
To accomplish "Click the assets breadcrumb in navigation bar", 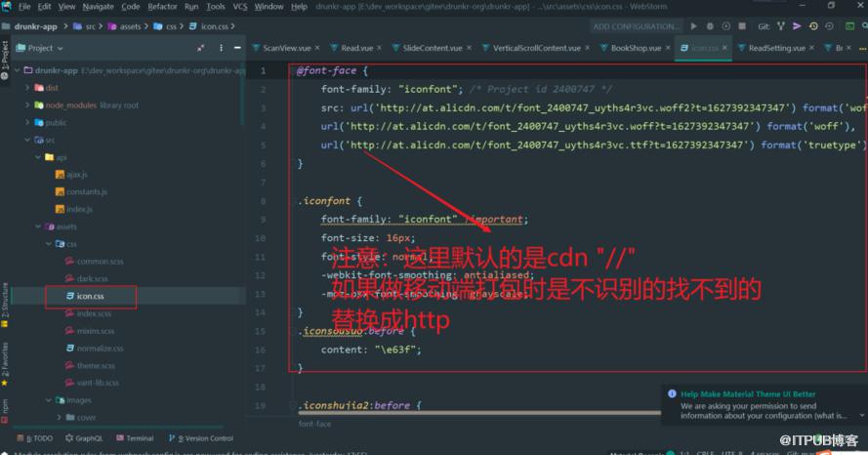I will (125, 26).
